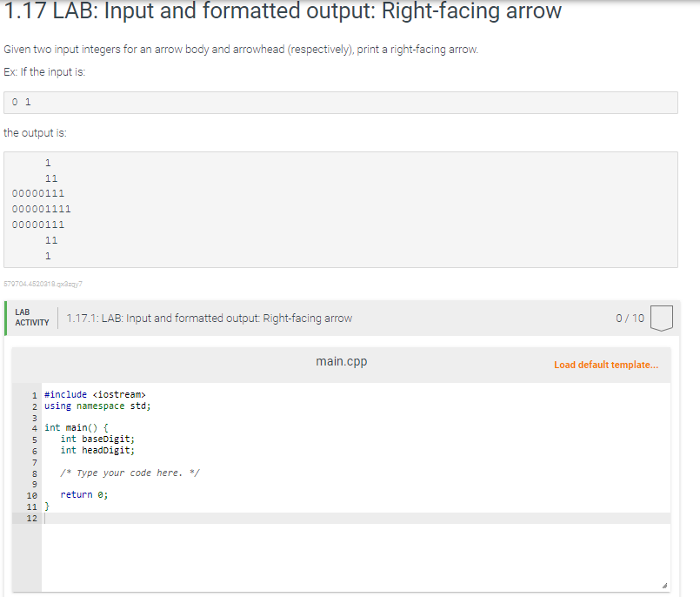Select the expected output example box

point(341,209)
